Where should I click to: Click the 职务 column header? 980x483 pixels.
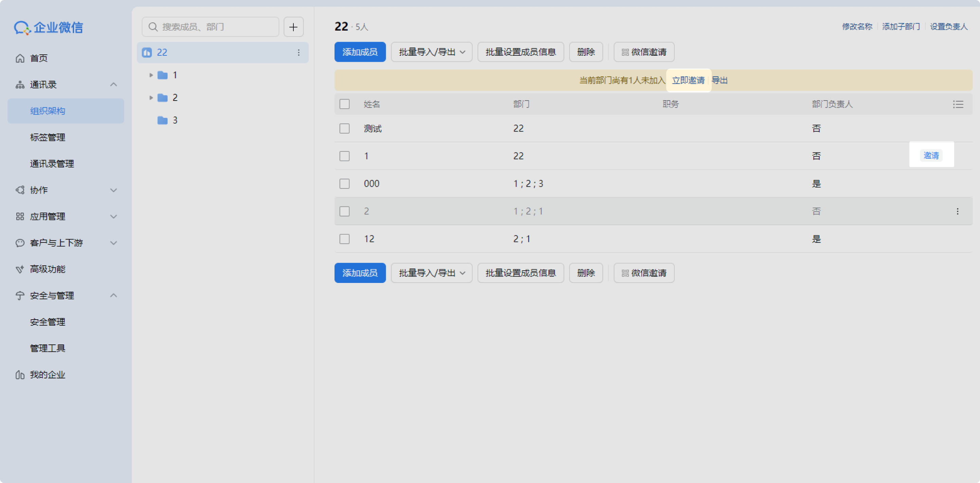670,104
